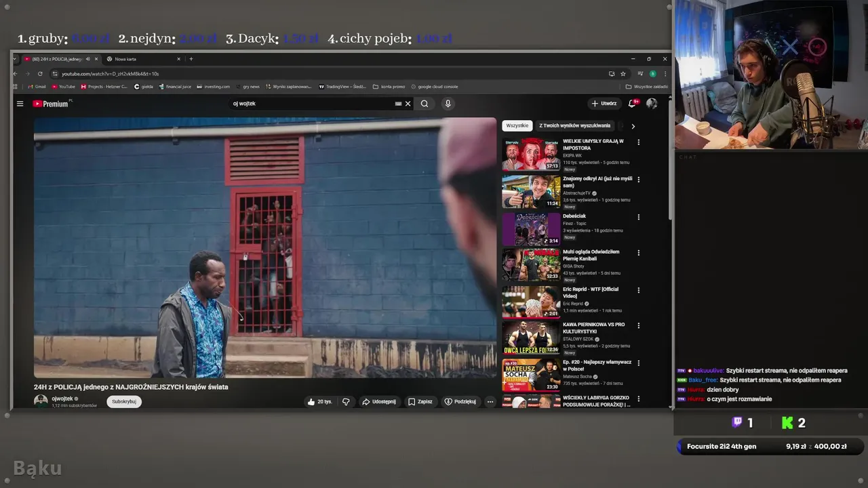Screen dimensions: 868x488
Task: Open the tab search dropdown arrow
Action: click(x=15, y=59)
